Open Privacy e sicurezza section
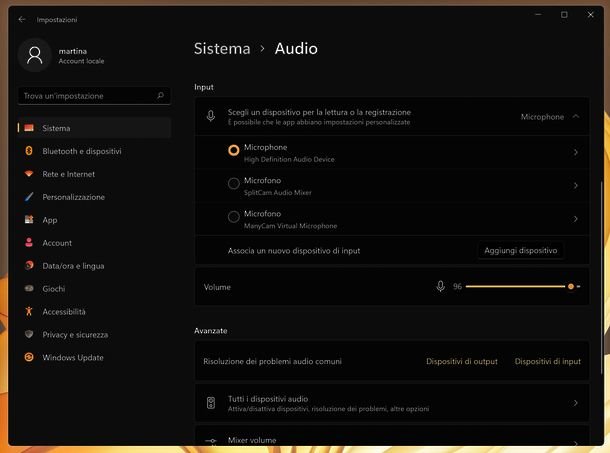610x453 pixels. click(x=94, y=334)
